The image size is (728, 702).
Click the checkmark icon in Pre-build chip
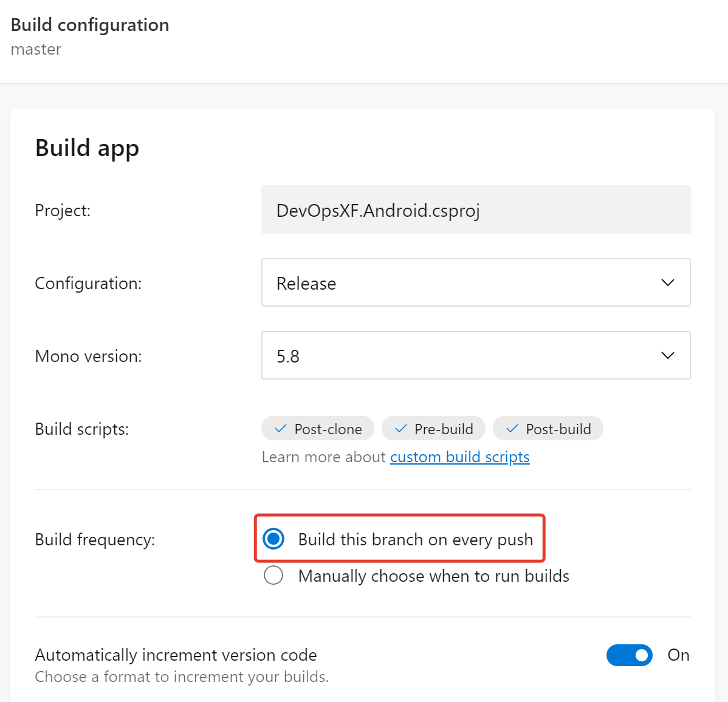pos(400,429)
